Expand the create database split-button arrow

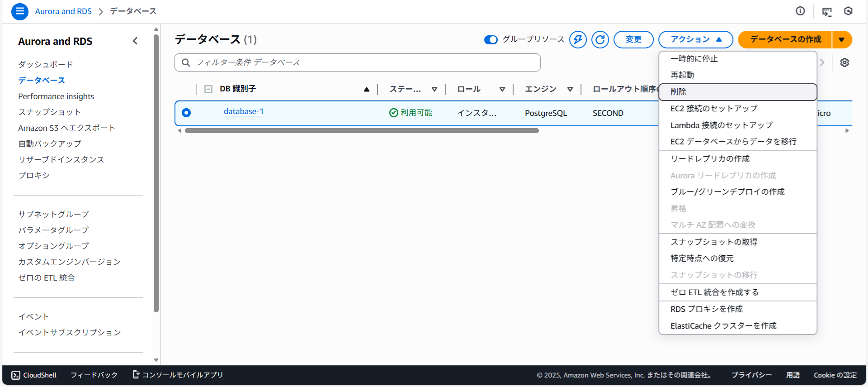[841, 40]
